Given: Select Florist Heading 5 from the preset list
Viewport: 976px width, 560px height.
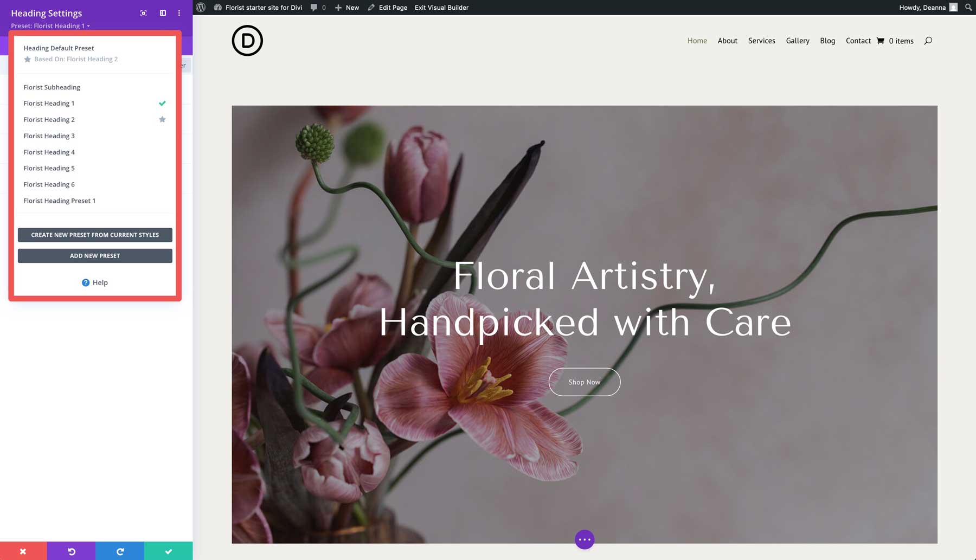Looking at the screenshot, I should click(x=49, y=168).
